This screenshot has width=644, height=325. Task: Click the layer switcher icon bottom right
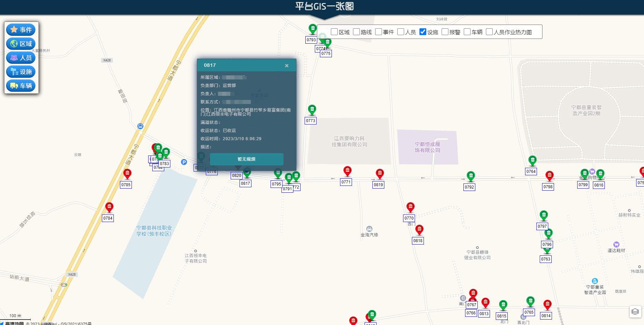pos(635,311)
